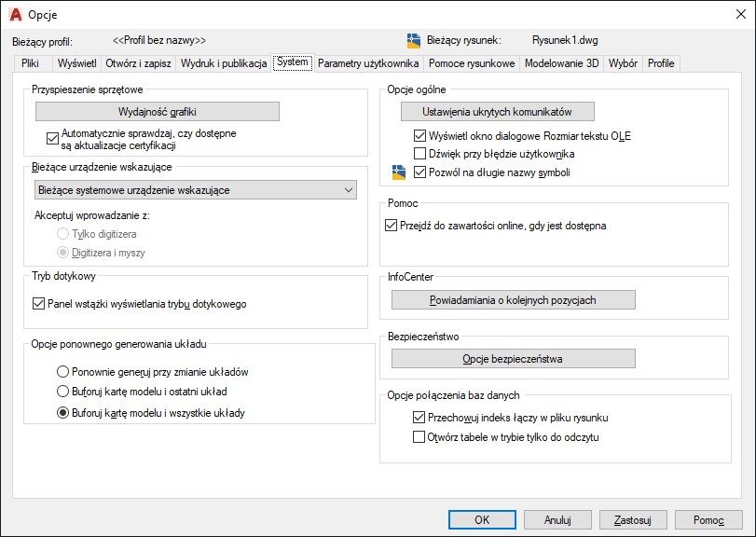The height and width of the screenshot is (537, 756).
Task: Open Opcje bezpieczeństwa settings
Action: pos(513,359)
